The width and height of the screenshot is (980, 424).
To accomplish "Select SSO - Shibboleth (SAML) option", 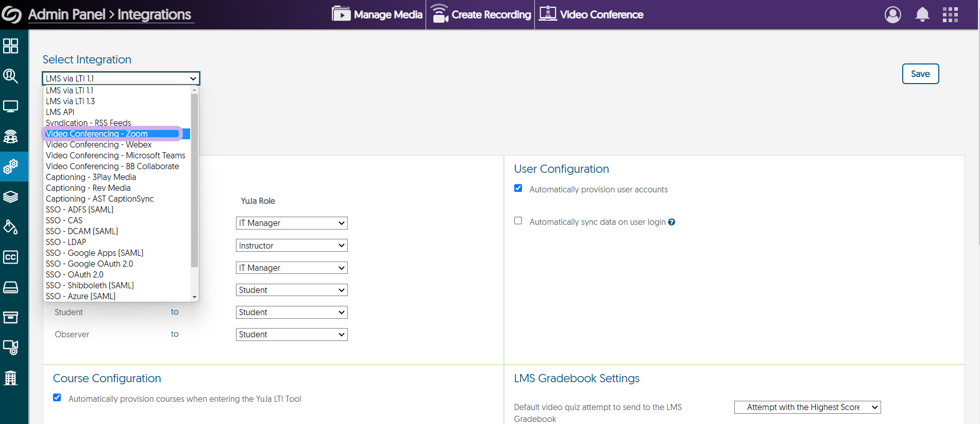I will click(117, 285).
